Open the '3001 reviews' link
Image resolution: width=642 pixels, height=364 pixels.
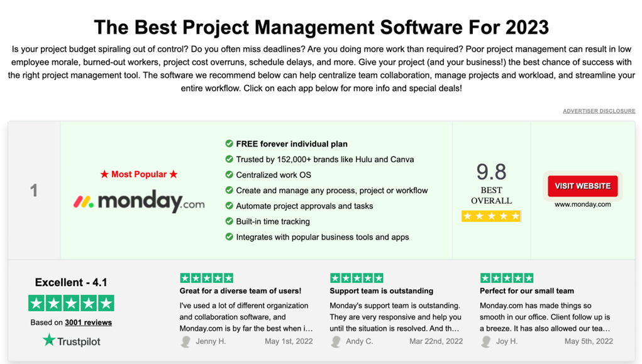click(88, 323)
